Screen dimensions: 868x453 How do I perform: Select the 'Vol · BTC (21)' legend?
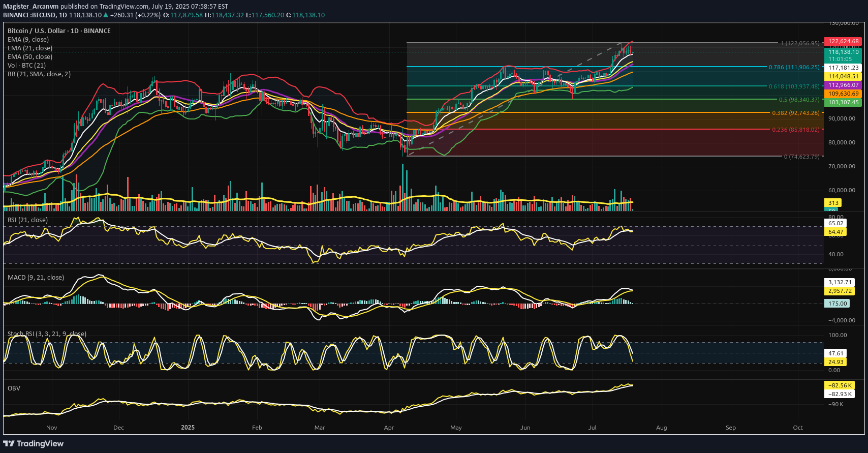coord(26,66)
